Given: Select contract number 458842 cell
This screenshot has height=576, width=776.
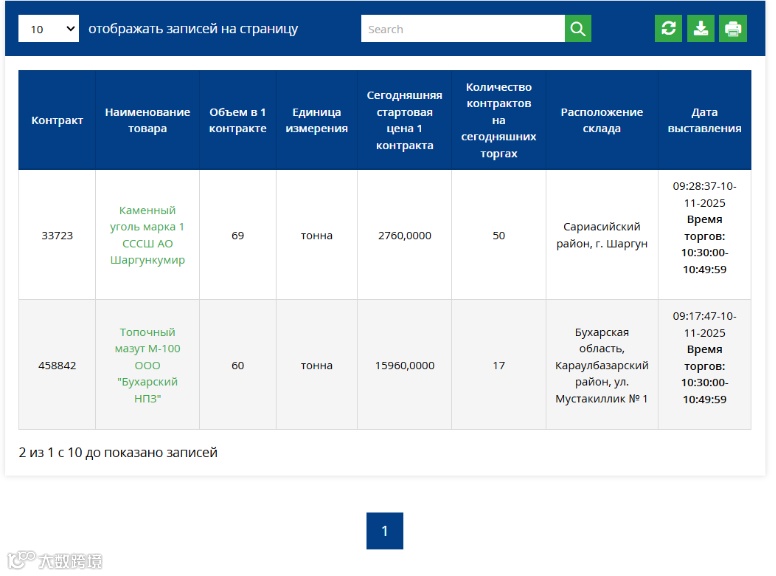Looking at the screenshot, I should [x=57, y=365].
